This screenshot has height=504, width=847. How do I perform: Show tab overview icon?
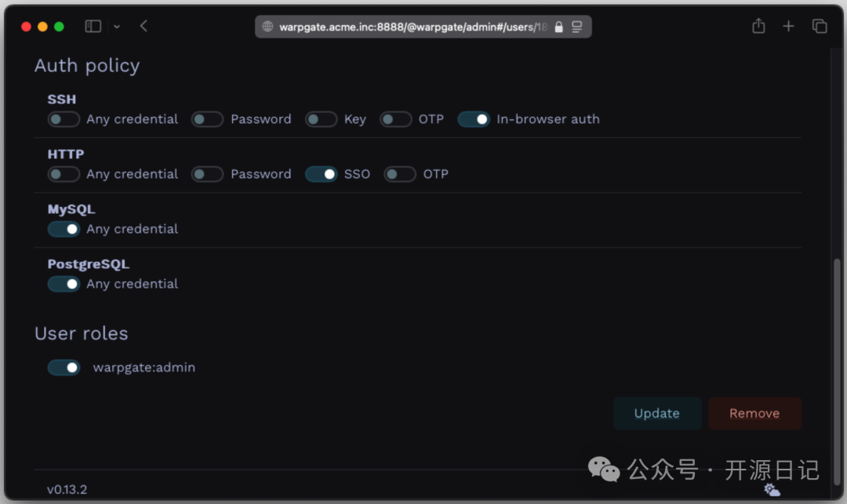(820, 26)
